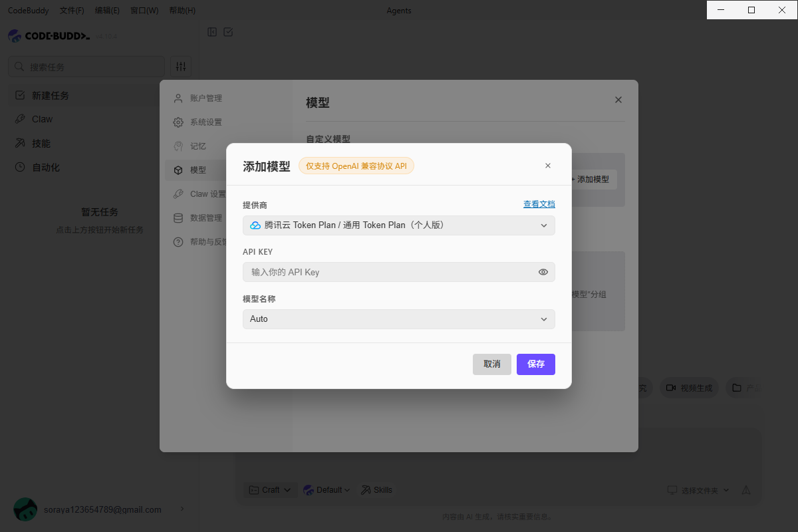Open the Default model dropdown
798x532 pixels.
327,490
